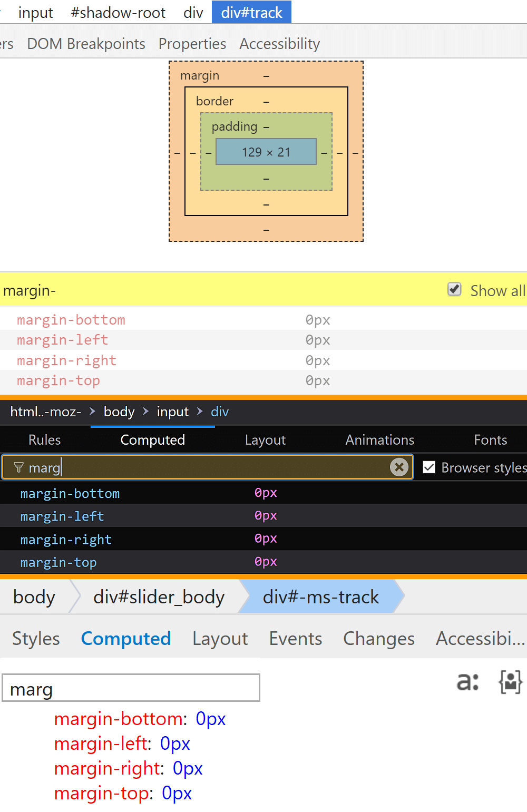Toggle the Show all checkbox
527x812 pixels.
click(454, 289)
